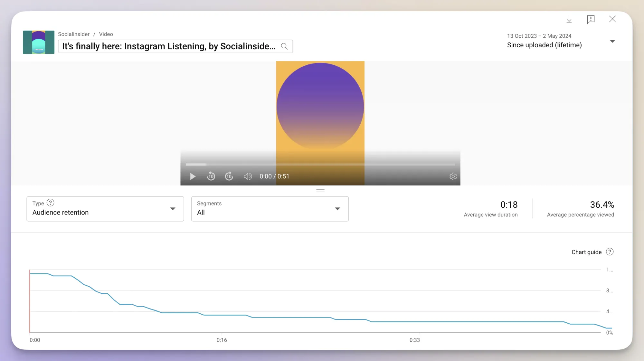Click the search icon in title field
644x361 pixels.
click(284, 46)
